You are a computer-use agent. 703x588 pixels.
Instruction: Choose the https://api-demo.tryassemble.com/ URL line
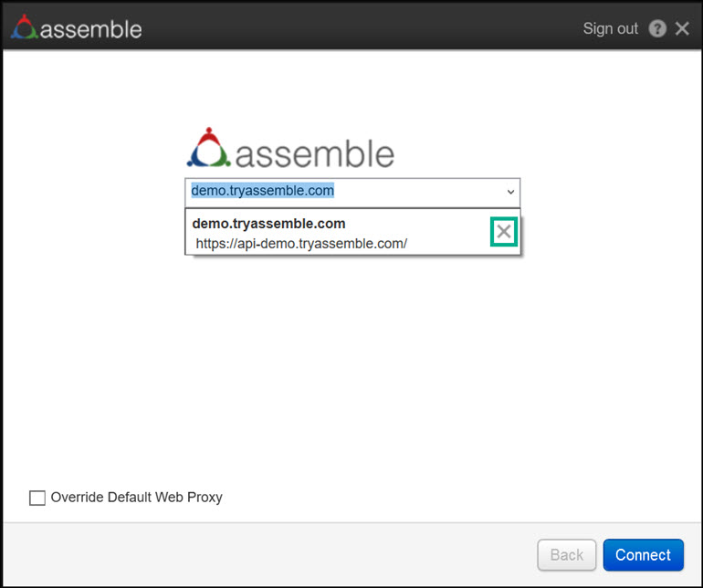click(x=301, y=244)
